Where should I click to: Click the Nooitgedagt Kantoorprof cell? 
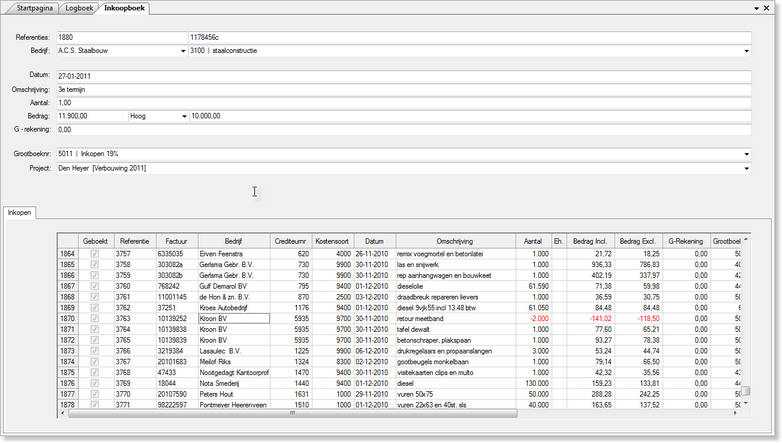click(234, 373)
